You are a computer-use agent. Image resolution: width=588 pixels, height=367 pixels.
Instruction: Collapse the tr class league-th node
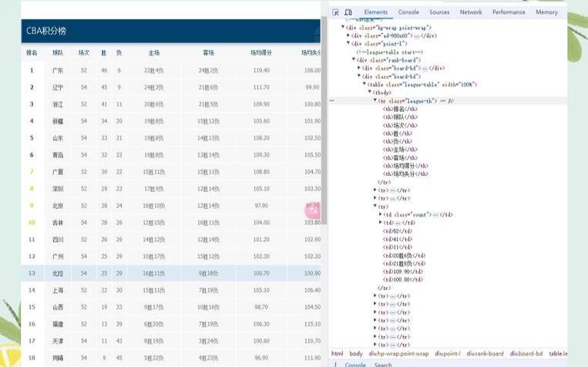click(375, 101)
